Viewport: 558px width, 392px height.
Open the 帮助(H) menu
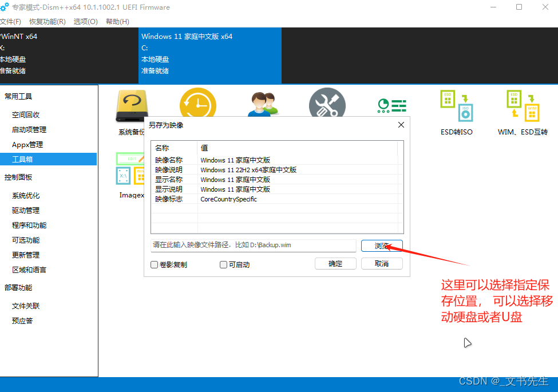(x=117, y=22)
